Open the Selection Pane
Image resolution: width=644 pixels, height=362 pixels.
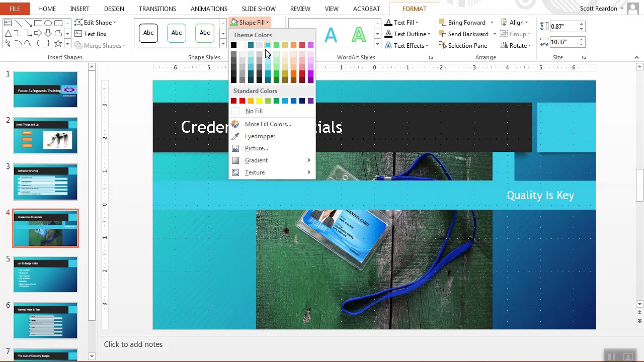[x=463, y=46]
